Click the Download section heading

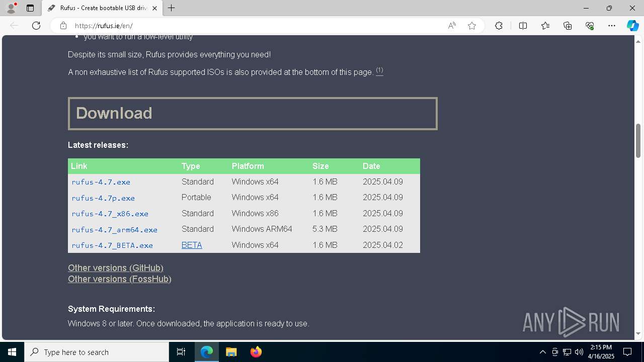click(253, 113)
